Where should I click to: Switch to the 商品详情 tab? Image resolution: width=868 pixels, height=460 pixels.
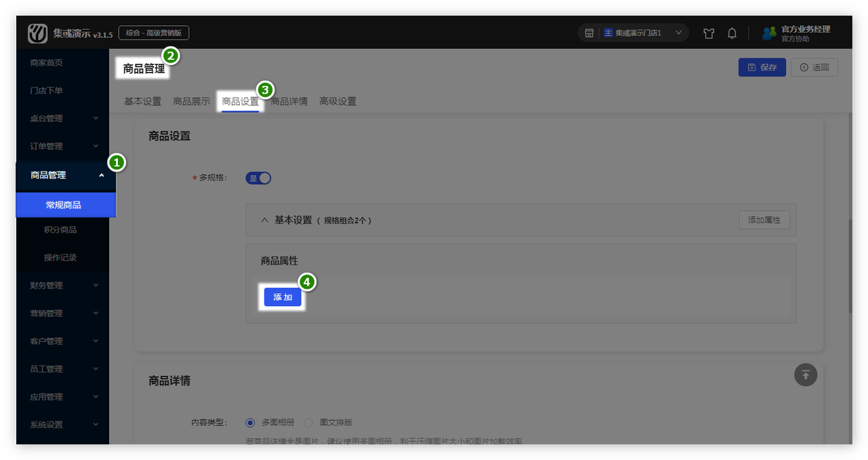pos(289,101)
